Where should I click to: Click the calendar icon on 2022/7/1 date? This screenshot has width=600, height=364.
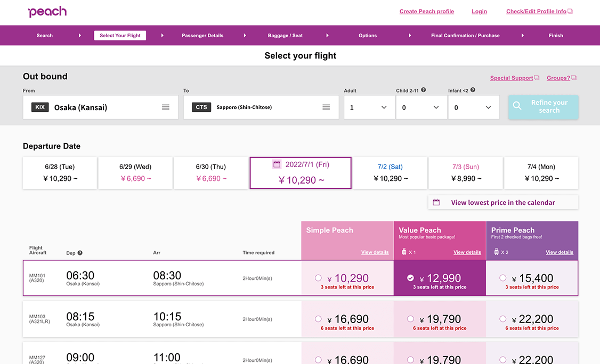(x=277, y=164)
